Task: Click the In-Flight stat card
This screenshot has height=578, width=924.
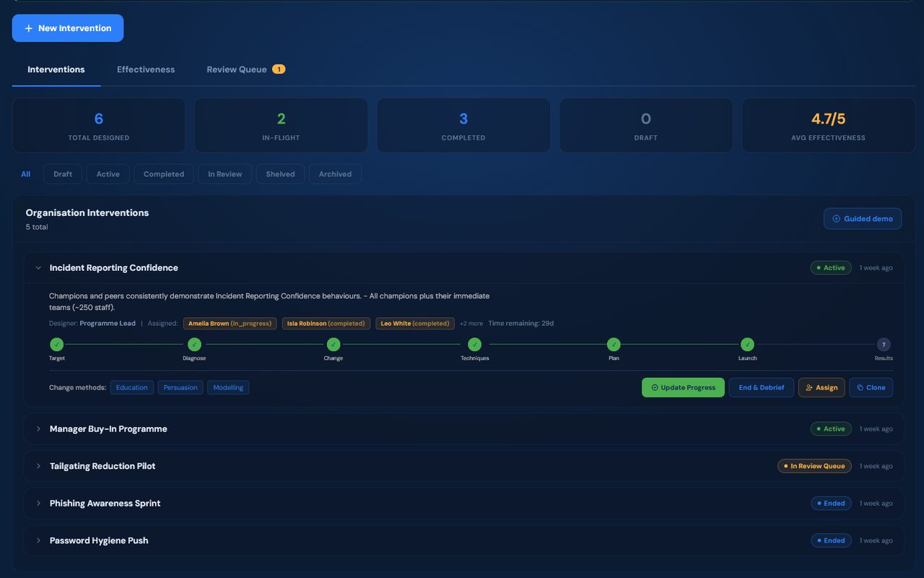Action: pos(281,125)
